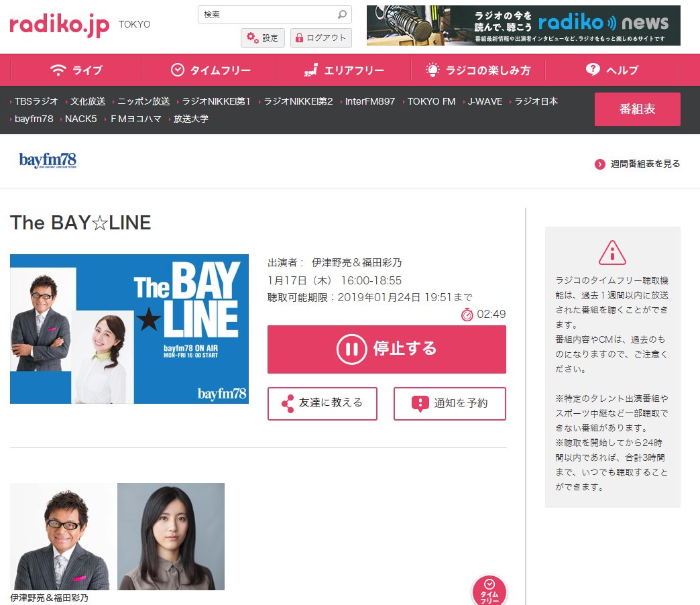
Task: Click the radiko.jp logo
Action: click(60, 24)
